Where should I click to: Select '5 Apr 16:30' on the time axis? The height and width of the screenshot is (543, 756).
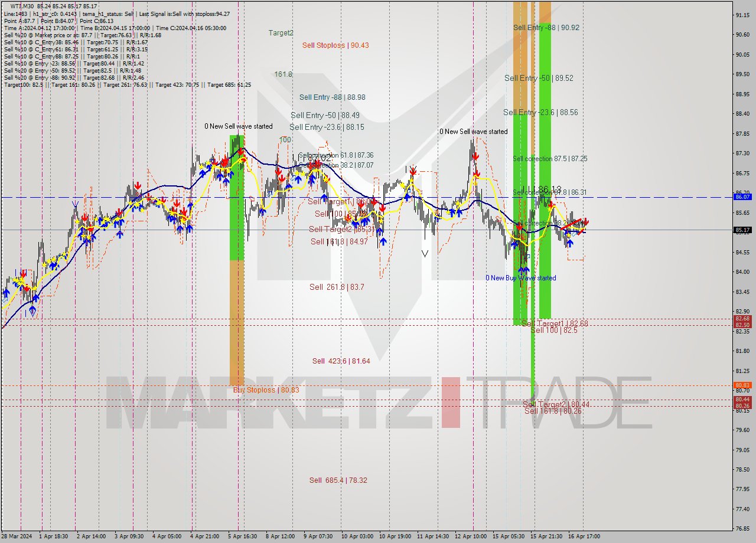click(242, 537)
